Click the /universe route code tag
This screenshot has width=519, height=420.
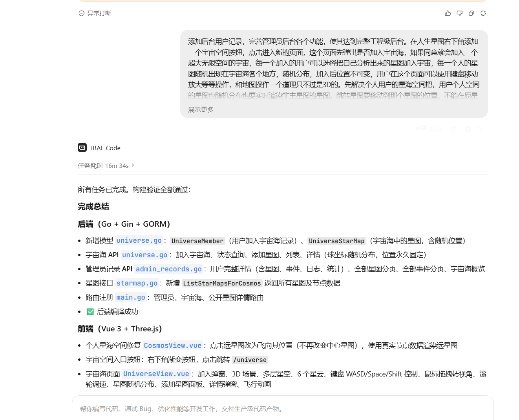pos(250,360)
